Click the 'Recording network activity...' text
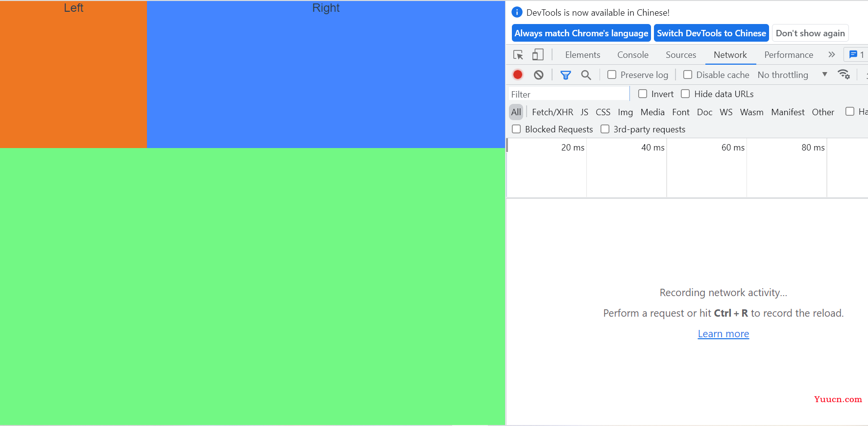The width and height of the screenshot is (868, 426). click(723, 293)
